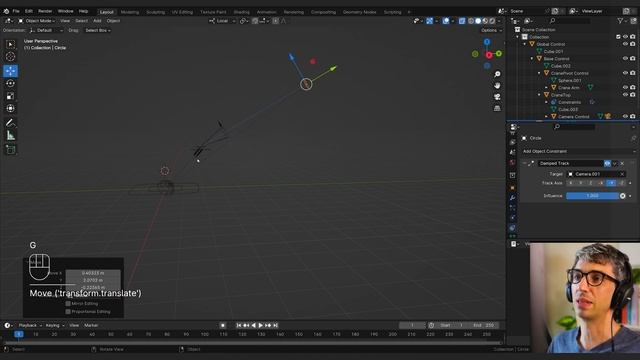Select the Transform tool
Image resolution: width=640 pixels, height=360 pixels.
click(x=11, y=108)
